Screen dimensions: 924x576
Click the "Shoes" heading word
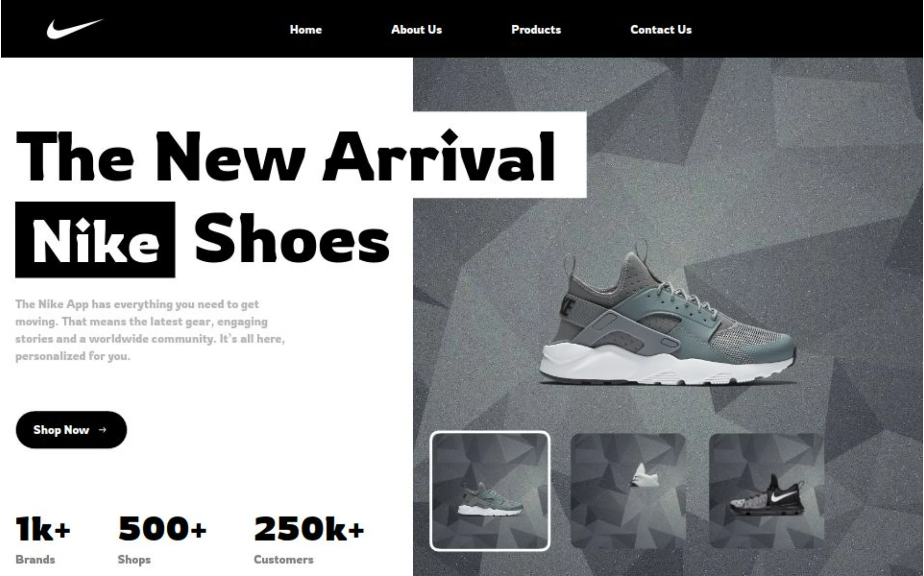click(x=292, y=238)
